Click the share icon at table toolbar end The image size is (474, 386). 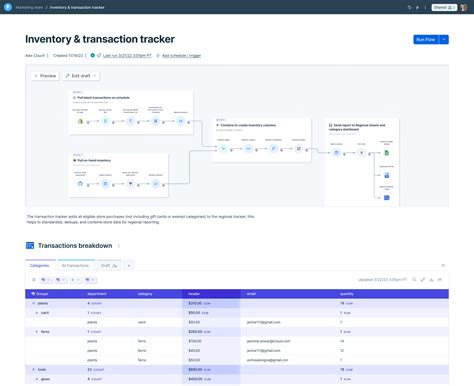440,280
